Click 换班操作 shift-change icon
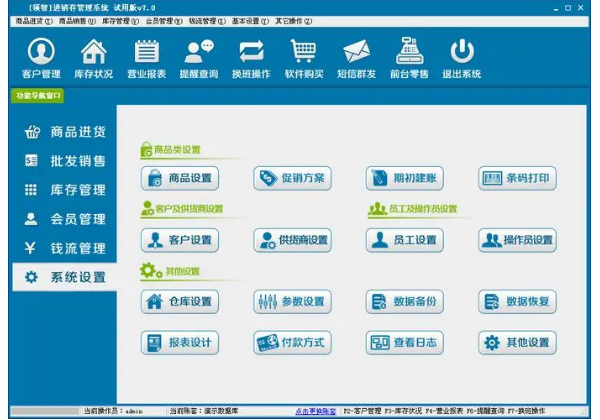 coord(251,58)
